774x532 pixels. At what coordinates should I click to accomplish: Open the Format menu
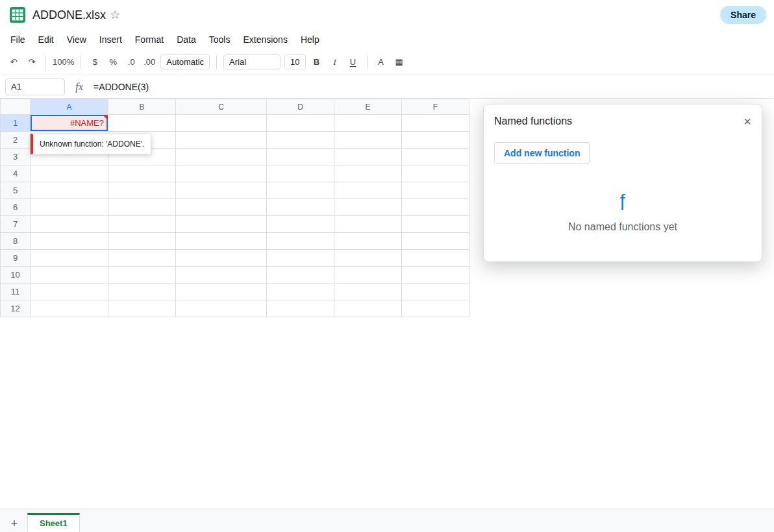[149, 40]
